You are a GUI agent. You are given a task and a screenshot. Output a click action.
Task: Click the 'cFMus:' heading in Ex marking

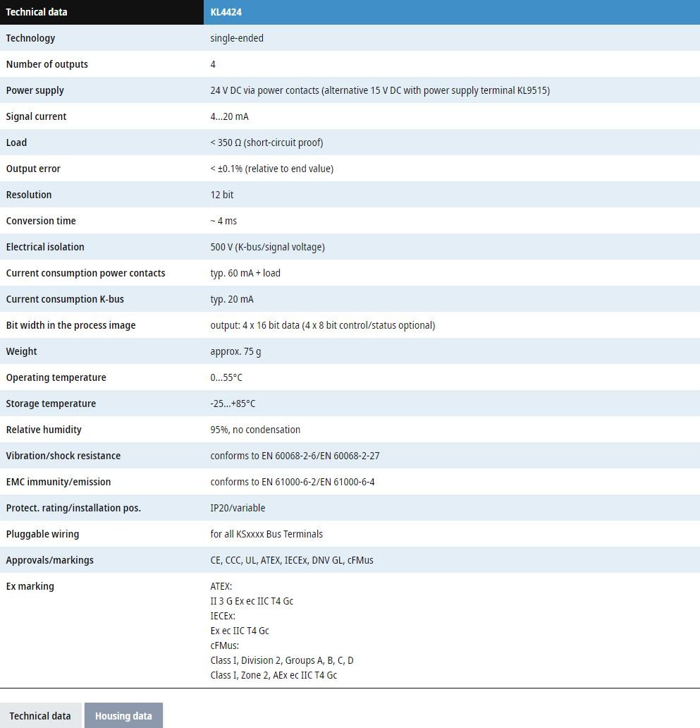(x=224, y=645)
